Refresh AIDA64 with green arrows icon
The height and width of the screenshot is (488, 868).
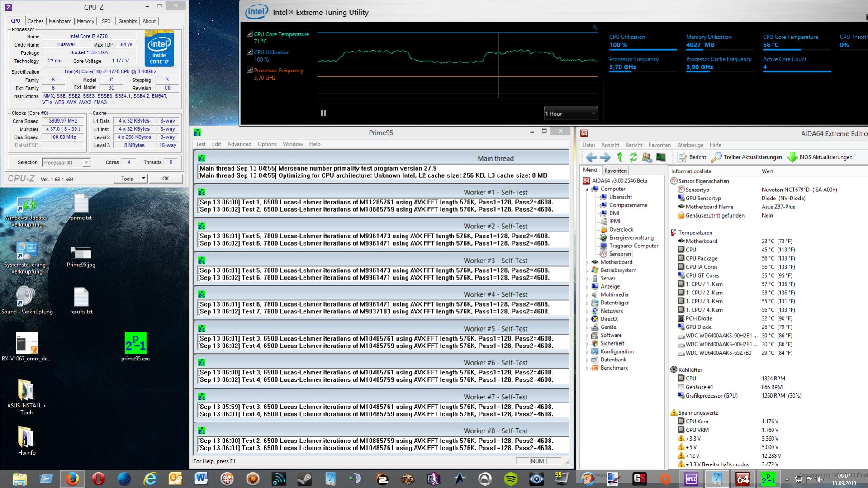pos(633,157)
